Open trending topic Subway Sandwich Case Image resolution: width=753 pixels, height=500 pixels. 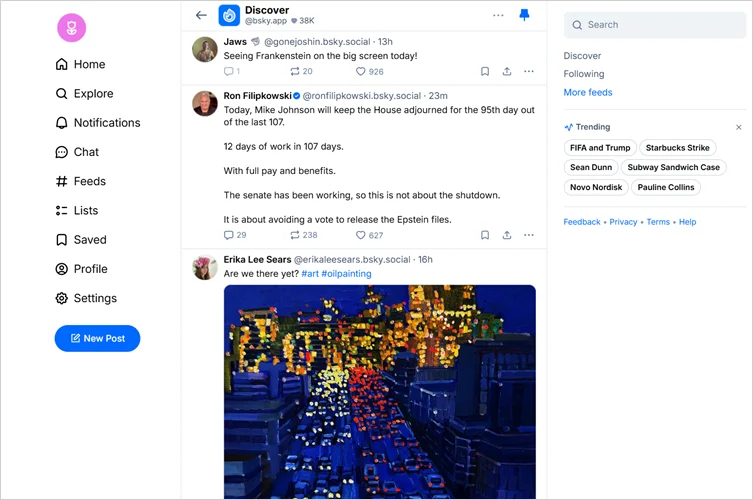point(673,168)
